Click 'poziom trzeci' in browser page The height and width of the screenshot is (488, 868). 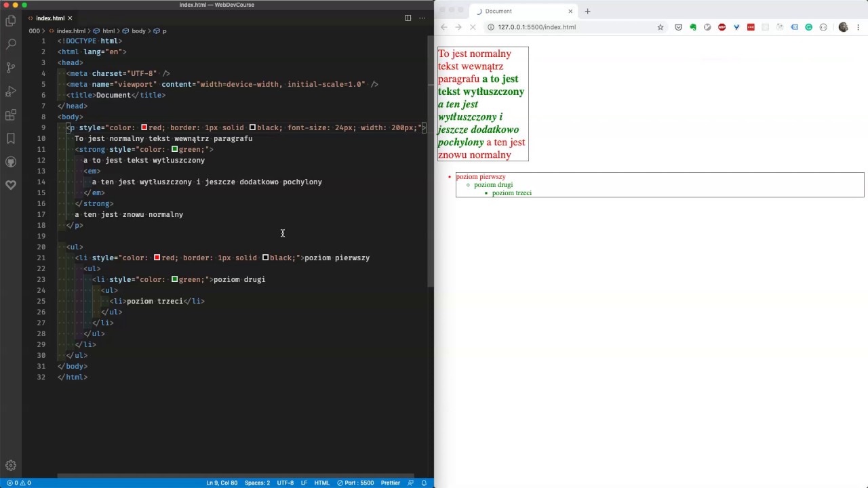pos(511,193)
